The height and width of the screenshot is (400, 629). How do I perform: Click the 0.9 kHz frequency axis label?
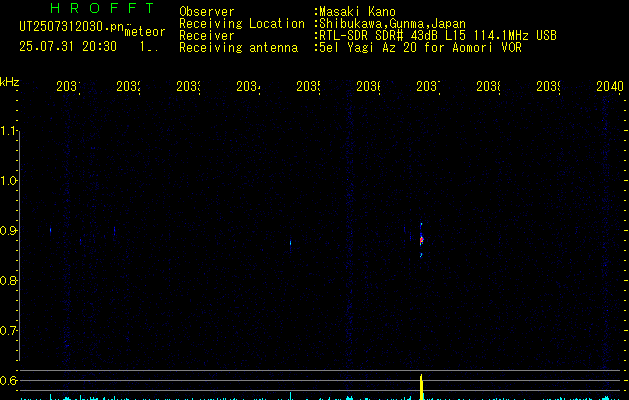click(x=10, y=231)
